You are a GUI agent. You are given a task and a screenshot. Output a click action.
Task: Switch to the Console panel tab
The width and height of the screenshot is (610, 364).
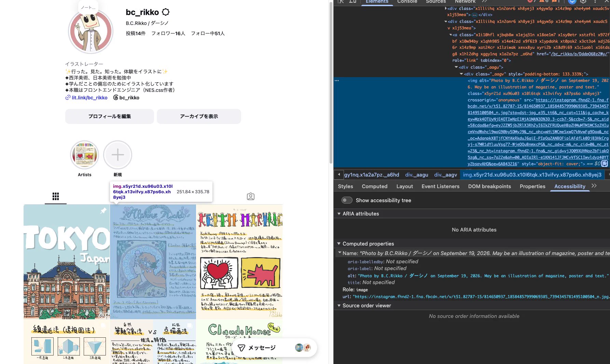(x=407, y=2)
